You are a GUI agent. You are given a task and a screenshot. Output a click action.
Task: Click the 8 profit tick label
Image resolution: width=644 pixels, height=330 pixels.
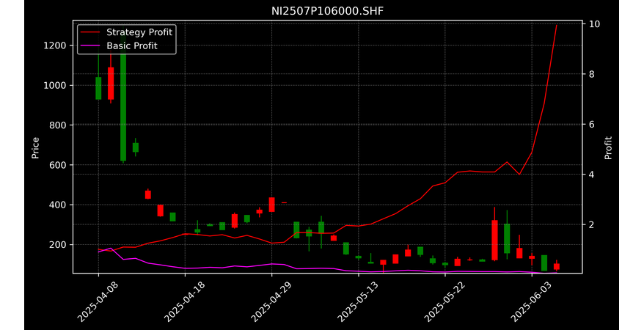[592, 74]
